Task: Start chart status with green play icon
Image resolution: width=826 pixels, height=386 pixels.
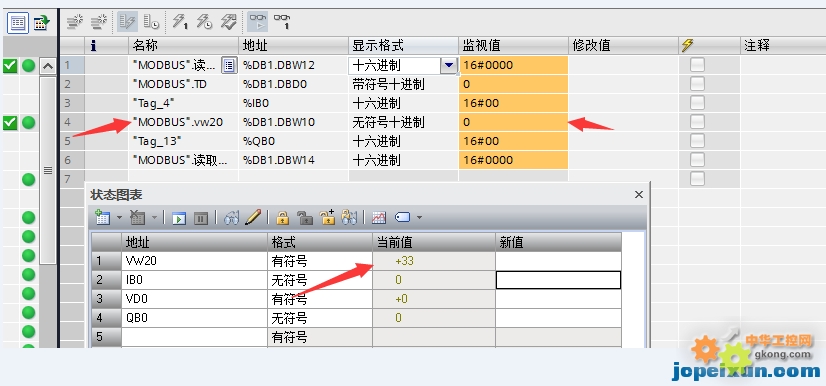Action: click(x=179, y=217)
